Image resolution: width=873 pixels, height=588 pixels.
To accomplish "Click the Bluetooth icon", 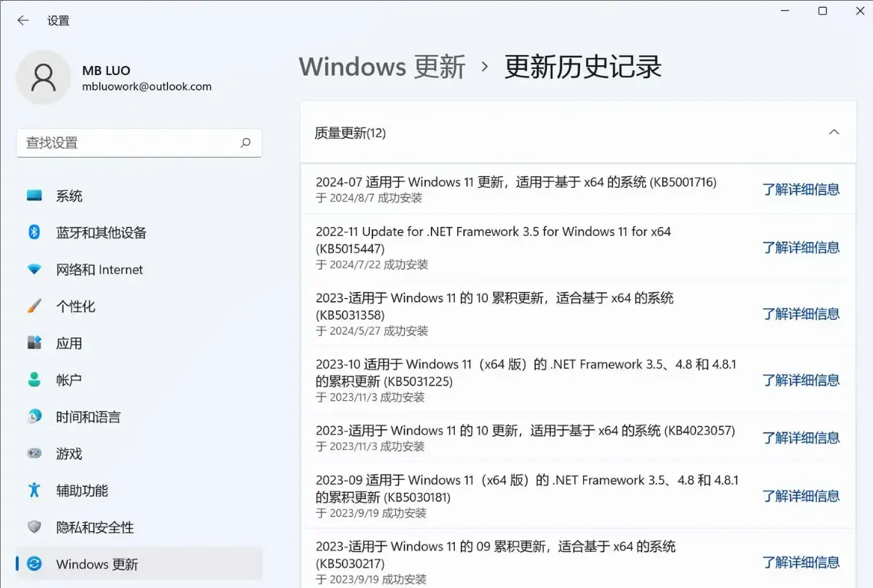I will click(34, 232).
